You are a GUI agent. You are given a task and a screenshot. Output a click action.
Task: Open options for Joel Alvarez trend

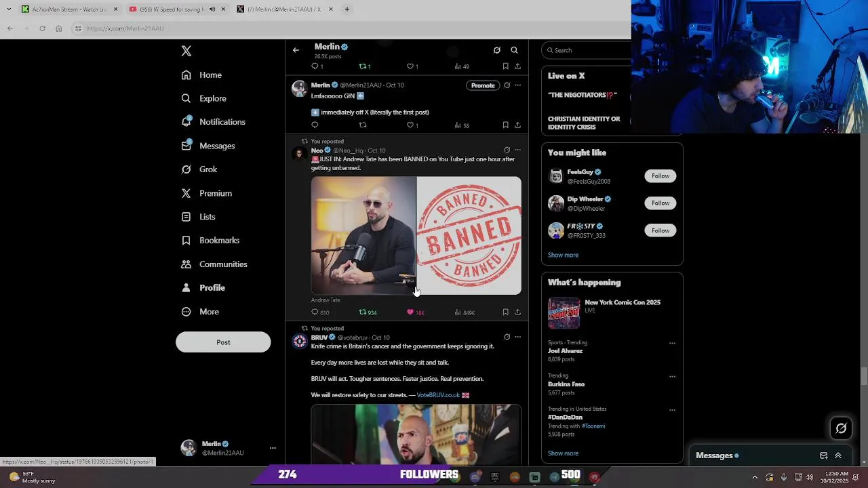point(672,343)
